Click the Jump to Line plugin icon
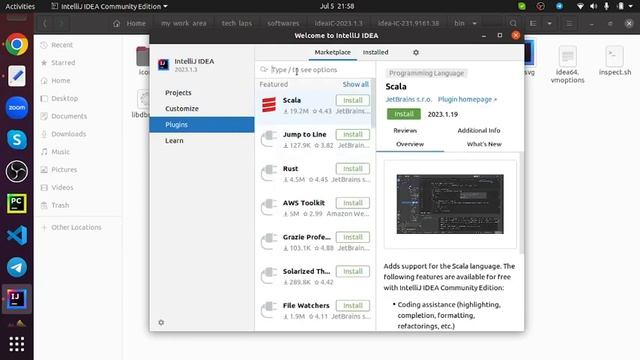The image size is (640, 360). [269, 139]
